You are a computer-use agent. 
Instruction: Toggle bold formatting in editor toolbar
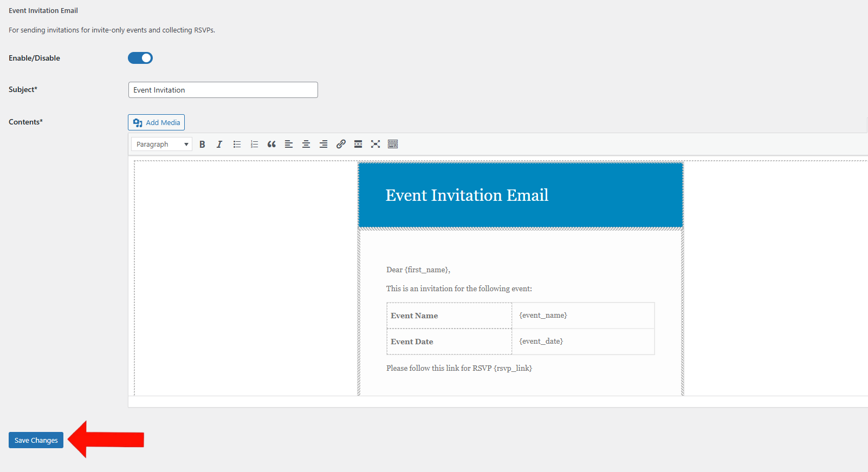tap(202, 144)
